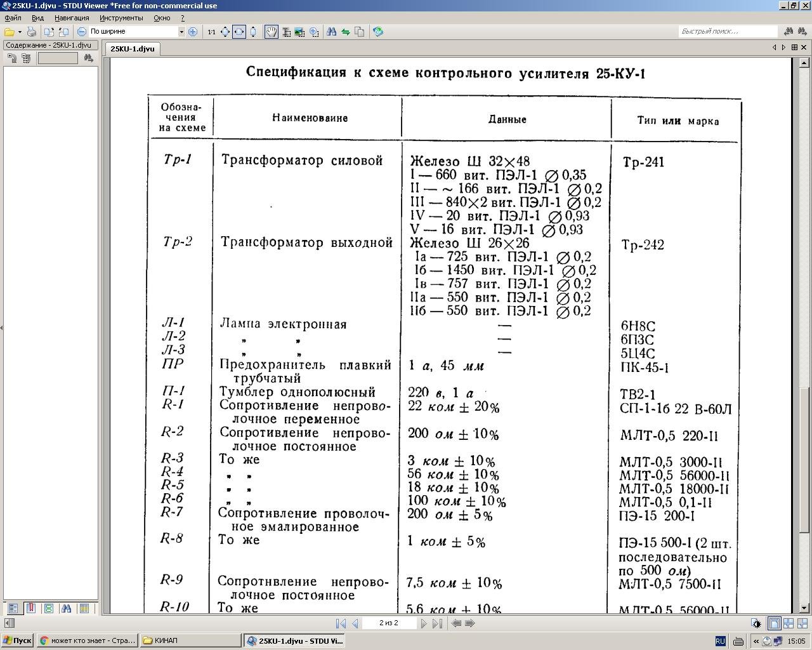Toggle fit width zoom icon
The image size is (812, 650).
coord(239,32)
